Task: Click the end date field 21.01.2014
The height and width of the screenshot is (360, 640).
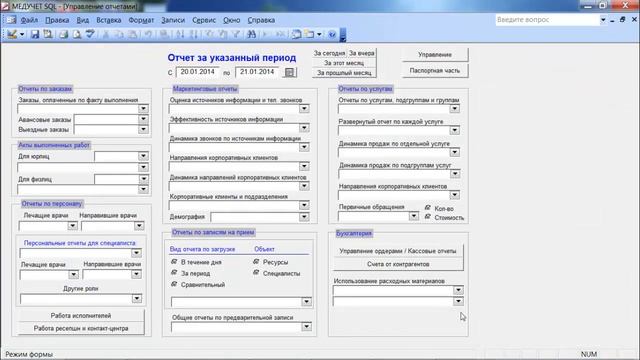Action: click(x=257, y=72)
